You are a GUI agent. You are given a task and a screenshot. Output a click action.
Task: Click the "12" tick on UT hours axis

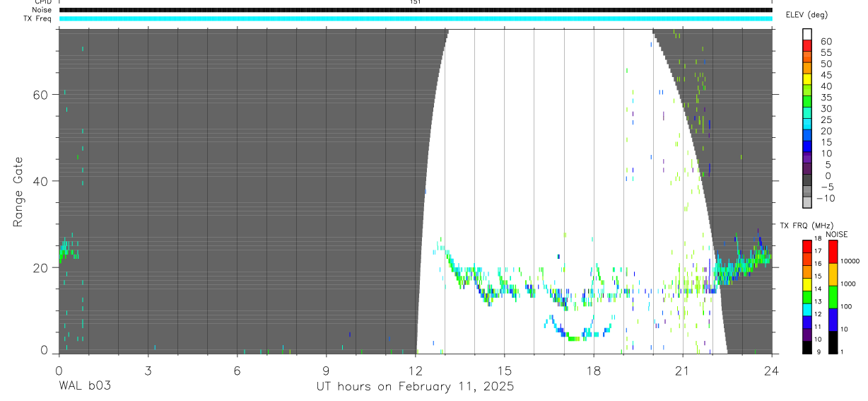(x=415, y=371)
